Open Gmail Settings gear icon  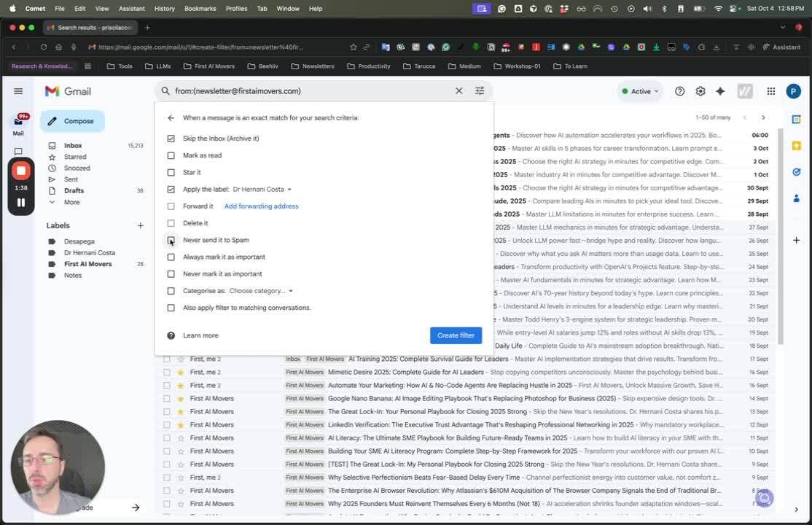coord(700,91)
